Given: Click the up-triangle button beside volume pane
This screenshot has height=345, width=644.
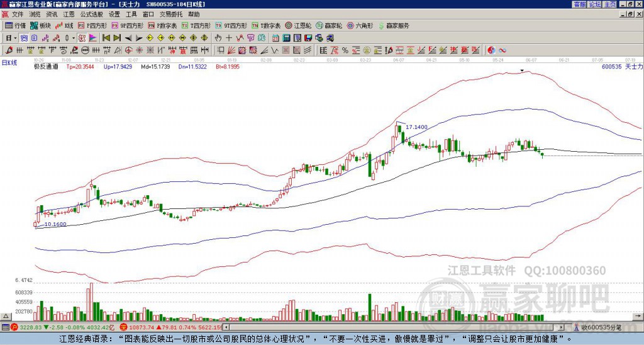Looking at the screenshot, I should click(x=6, y=316).
